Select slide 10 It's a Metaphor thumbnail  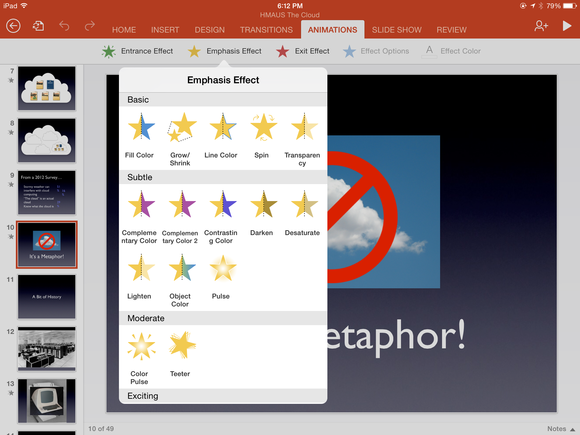tap(47, 245)
